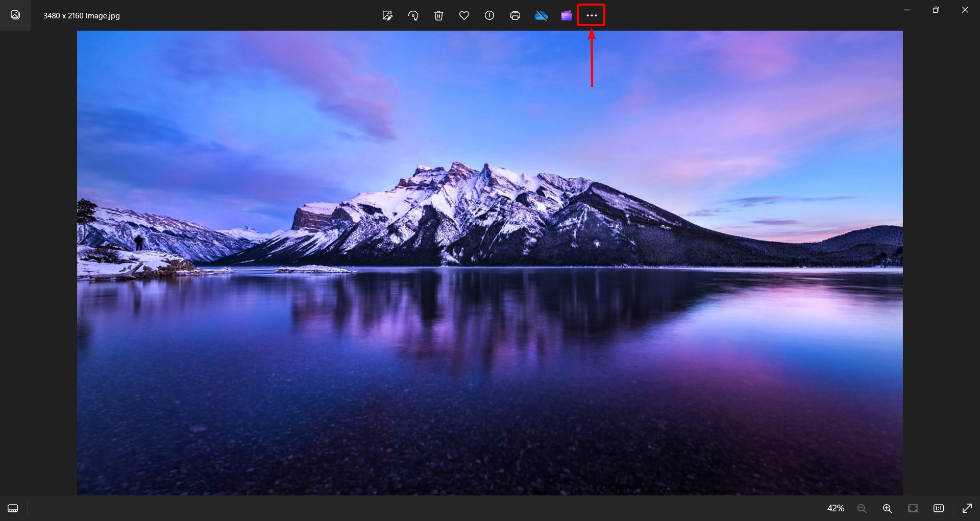Minimize the Photos window
This screenshot has height=521, width=980.
[x=907, y=10]
